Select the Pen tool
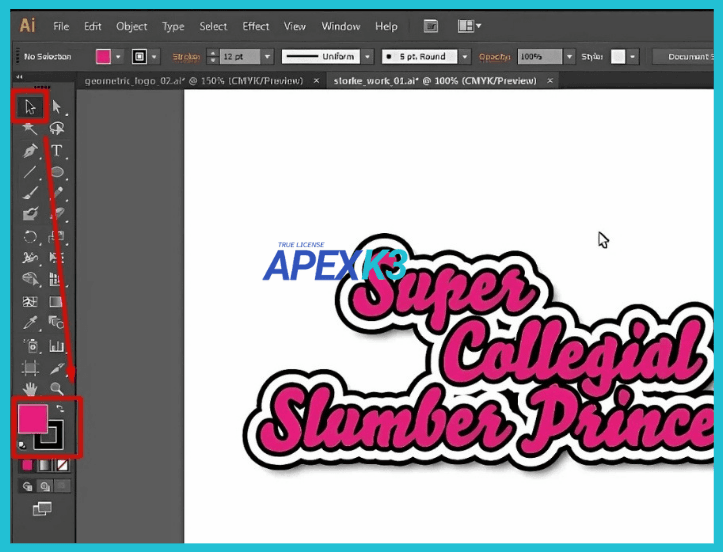The height and width of the screenshot is (552, 723). pyautogui.click(x=30, y=151)
